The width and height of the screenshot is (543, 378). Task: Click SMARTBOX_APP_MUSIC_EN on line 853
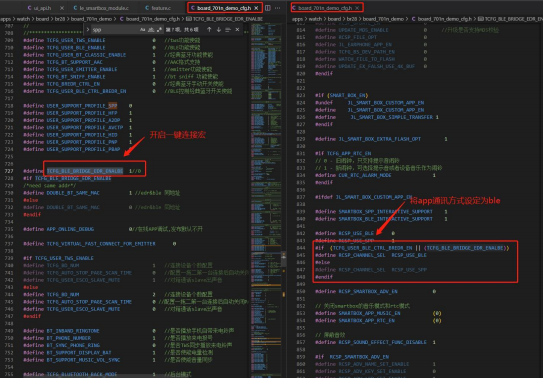(x=370, y=313)
